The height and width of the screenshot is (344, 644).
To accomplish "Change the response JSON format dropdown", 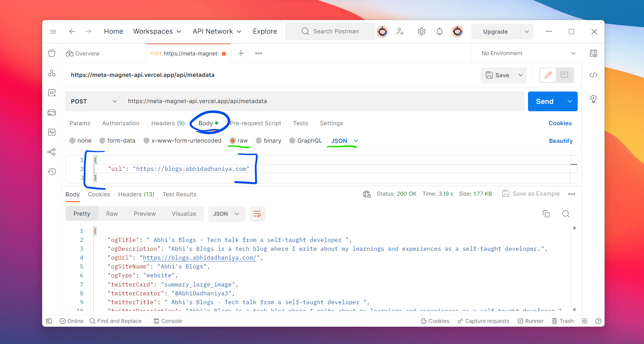I will (227, 214).
